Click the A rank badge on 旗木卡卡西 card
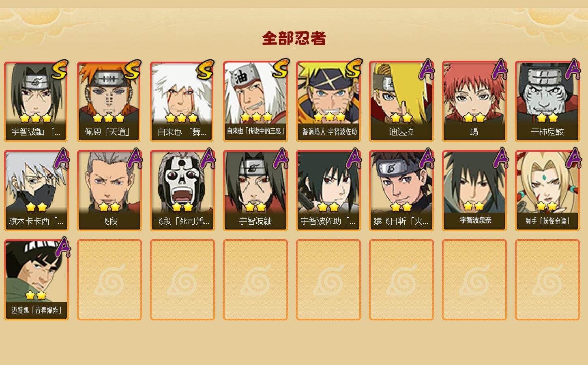 click(62, 159)
